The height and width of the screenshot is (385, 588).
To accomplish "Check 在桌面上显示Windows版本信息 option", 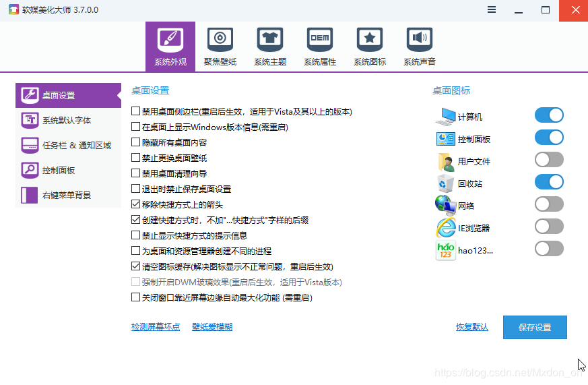I will click(136, 127).
